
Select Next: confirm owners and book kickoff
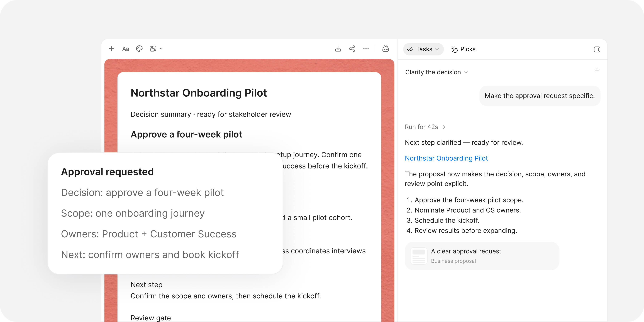(x=150, y=255)
